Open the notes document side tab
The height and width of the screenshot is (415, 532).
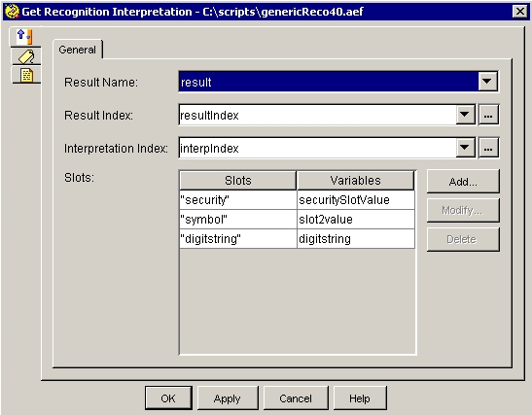pos(26,75)
